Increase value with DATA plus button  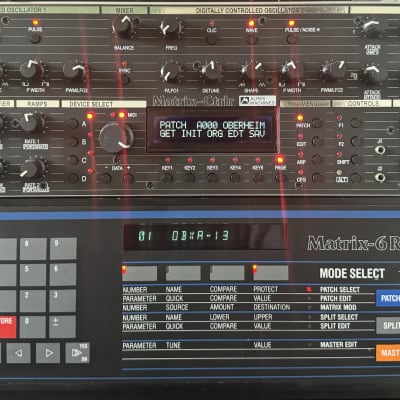[x=128, y=178]
